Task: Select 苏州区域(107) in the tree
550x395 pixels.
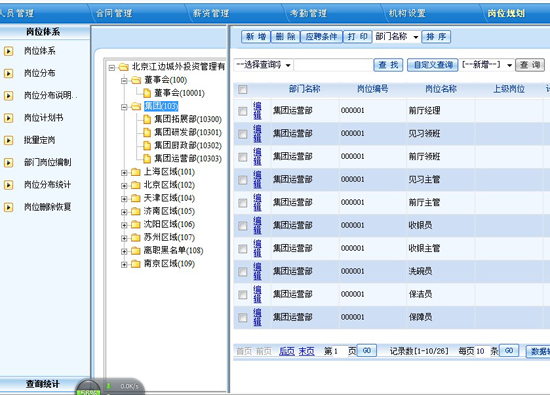Action: click(x=169, y=238)
